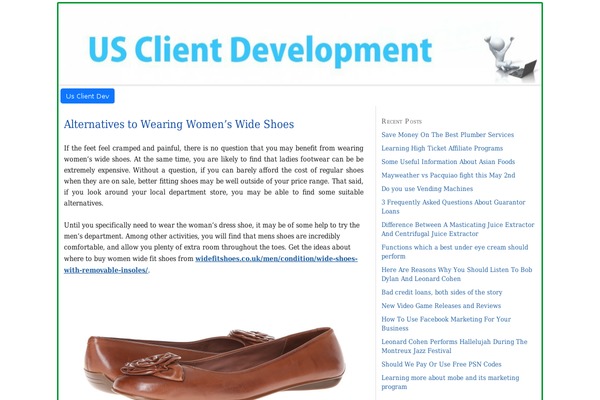Screen dimensions: 600x400
Task: Click the paragraph starting 'If the feet feel cramped'
Action: (x=214, y=176)
